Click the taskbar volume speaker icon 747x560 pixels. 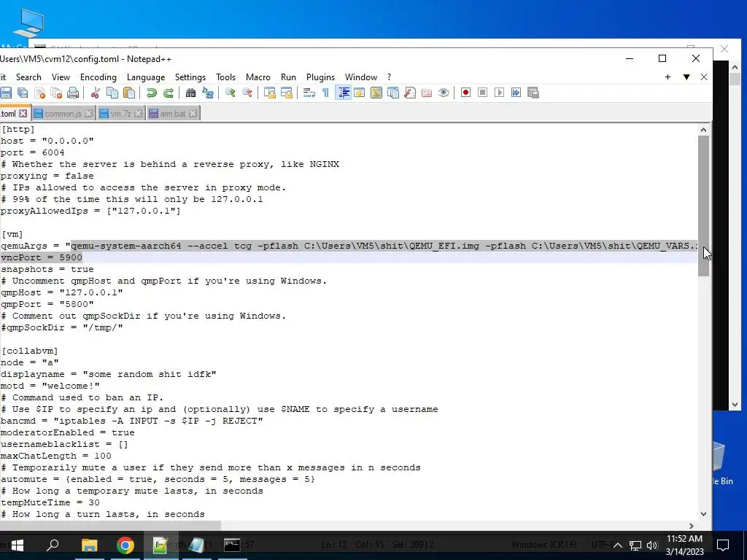point(652,545)
